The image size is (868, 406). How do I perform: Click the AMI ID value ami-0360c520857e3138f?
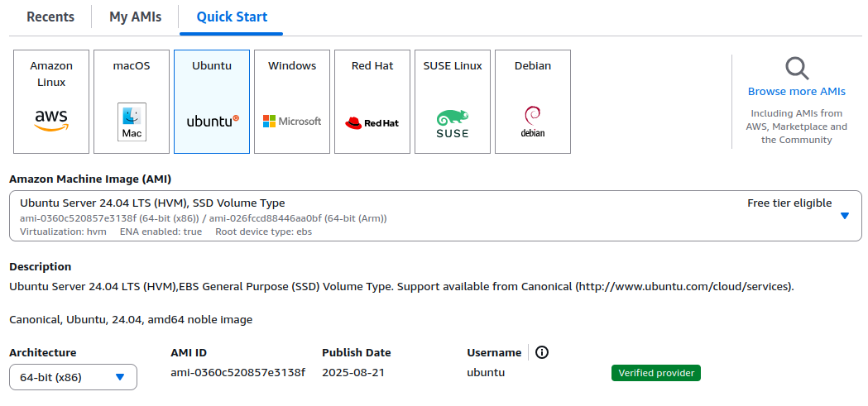pos(238,372)
